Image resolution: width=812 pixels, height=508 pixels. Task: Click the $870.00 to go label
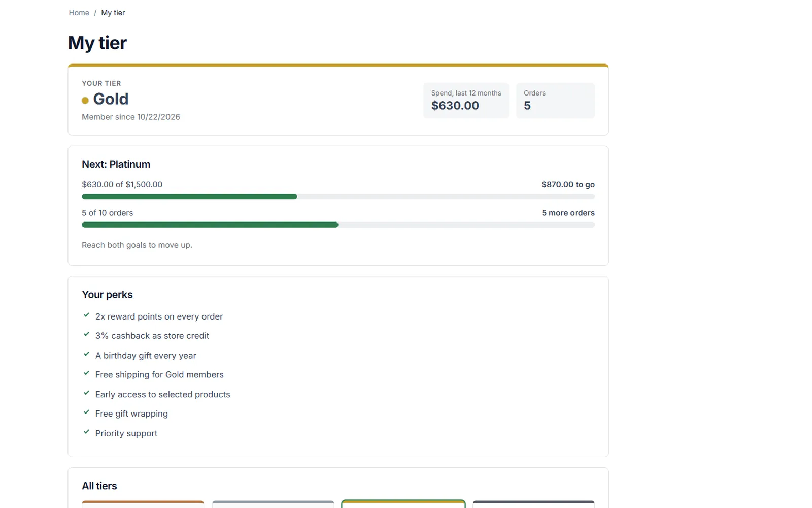click(568, 184)
